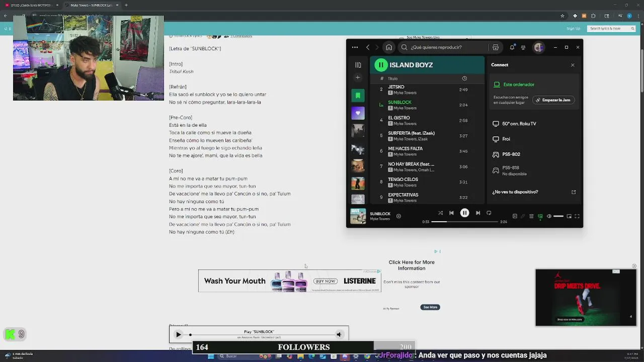
Task: Click Sign Up on Genius page
Action: (x=573, y=29)
